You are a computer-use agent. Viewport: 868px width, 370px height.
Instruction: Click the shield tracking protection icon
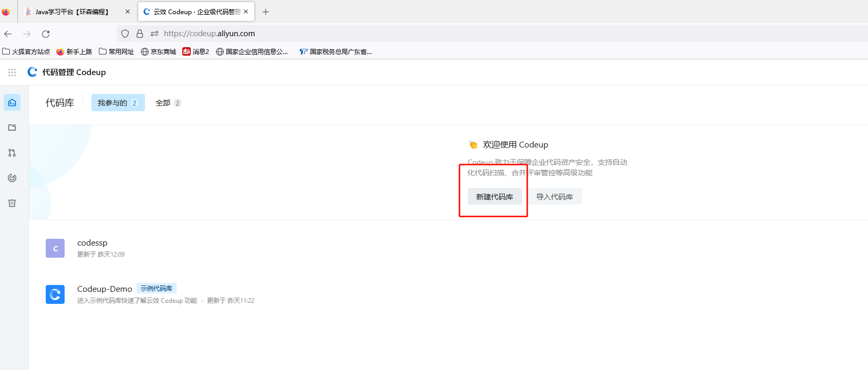(125, 34)
